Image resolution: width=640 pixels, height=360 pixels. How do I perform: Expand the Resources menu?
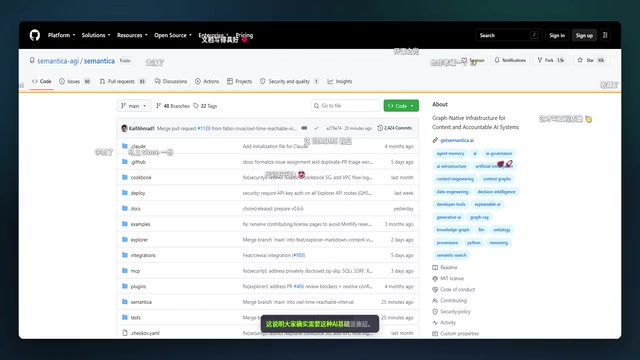[132, 35]
